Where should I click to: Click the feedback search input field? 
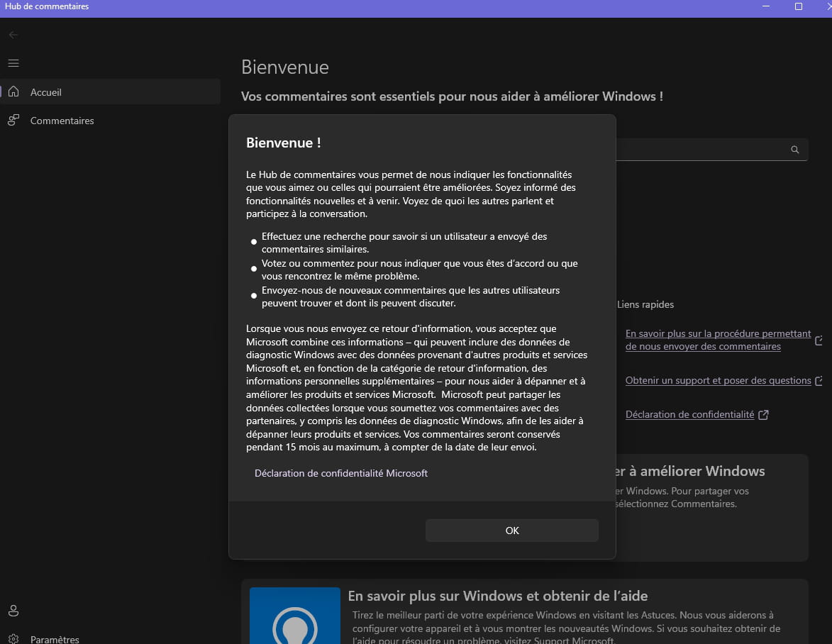coord(711,150)
